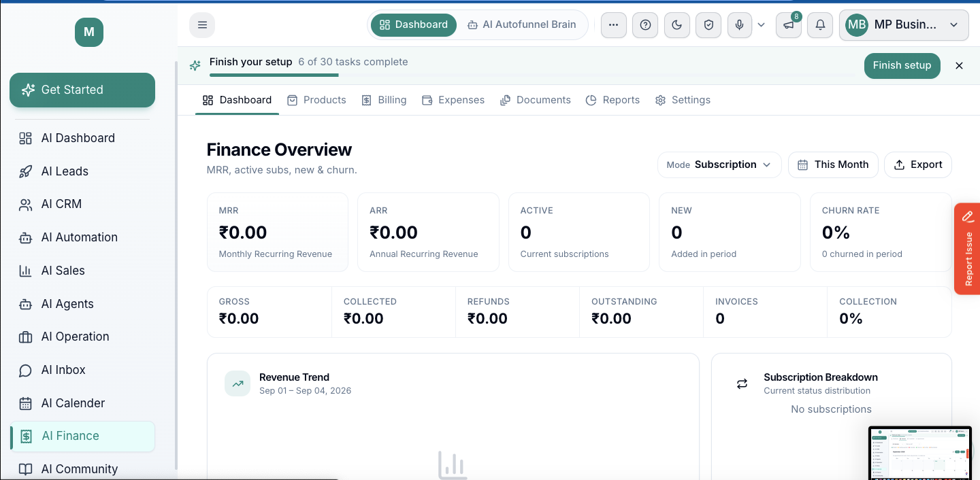This screenshot has height=480, width=980.
Task: Activate the microphone icon
Action: (x=740, y=25)
